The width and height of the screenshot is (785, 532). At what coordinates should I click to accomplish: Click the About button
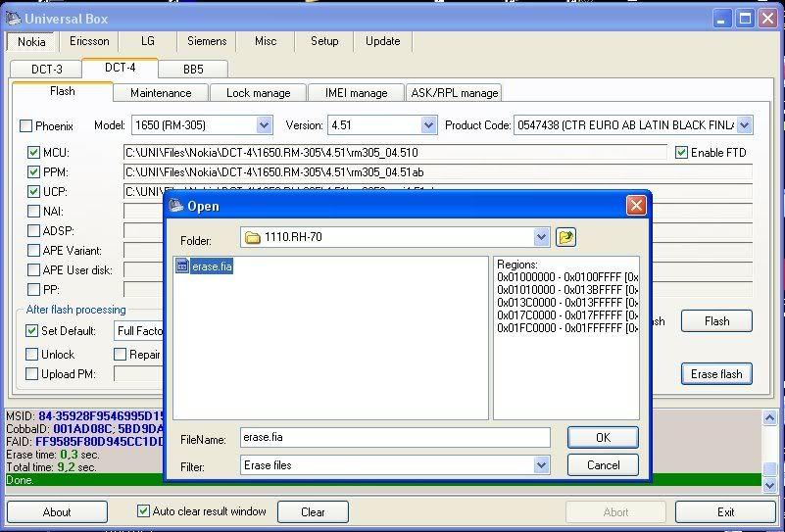click(57, 512)
